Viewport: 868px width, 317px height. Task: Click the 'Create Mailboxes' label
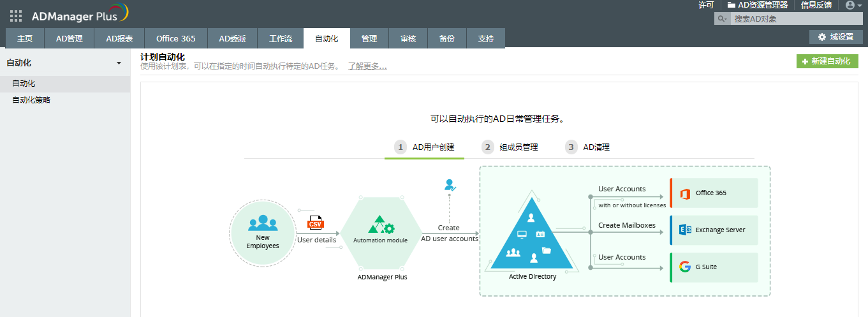click(627, 225)
